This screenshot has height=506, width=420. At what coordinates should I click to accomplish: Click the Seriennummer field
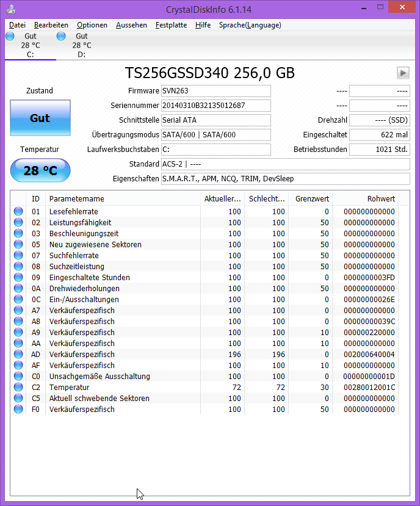(x=215, y=106)
